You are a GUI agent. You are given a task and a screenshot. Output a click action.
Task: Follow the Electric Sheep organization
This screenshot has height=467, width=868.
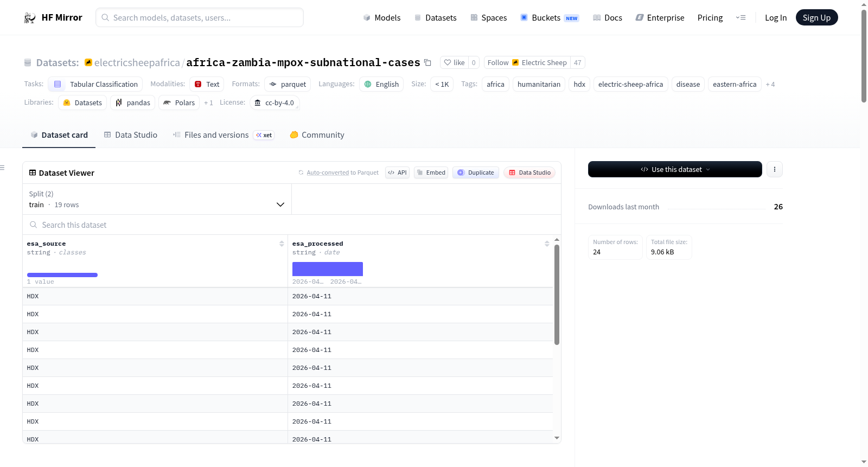pos(527,62)
